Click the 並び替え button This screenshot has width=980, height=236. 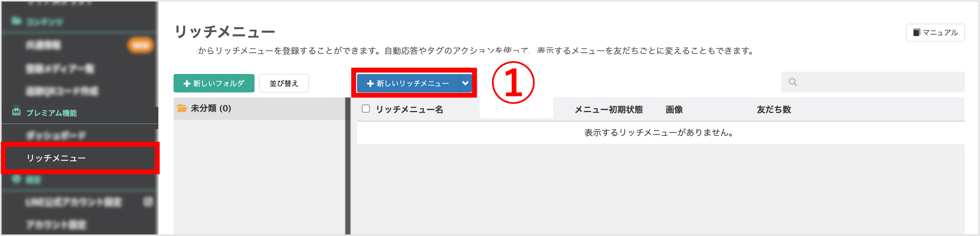(x=284, y=84)
